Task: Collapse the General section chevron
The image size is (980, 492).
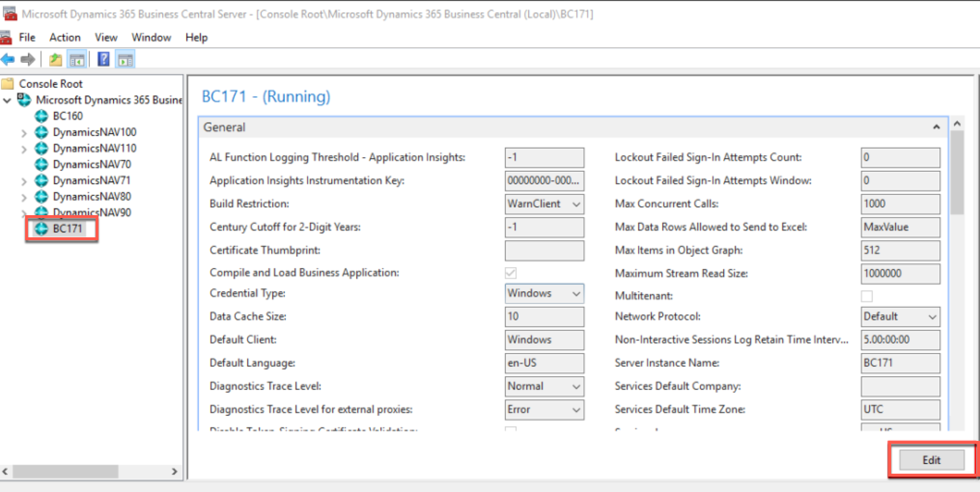Action: (x=936, y=127)
